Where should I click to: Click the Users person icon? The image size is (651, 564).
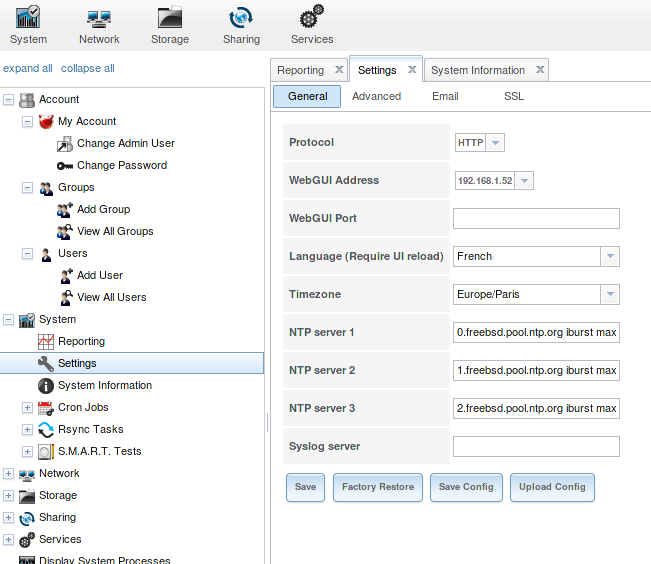46,254
